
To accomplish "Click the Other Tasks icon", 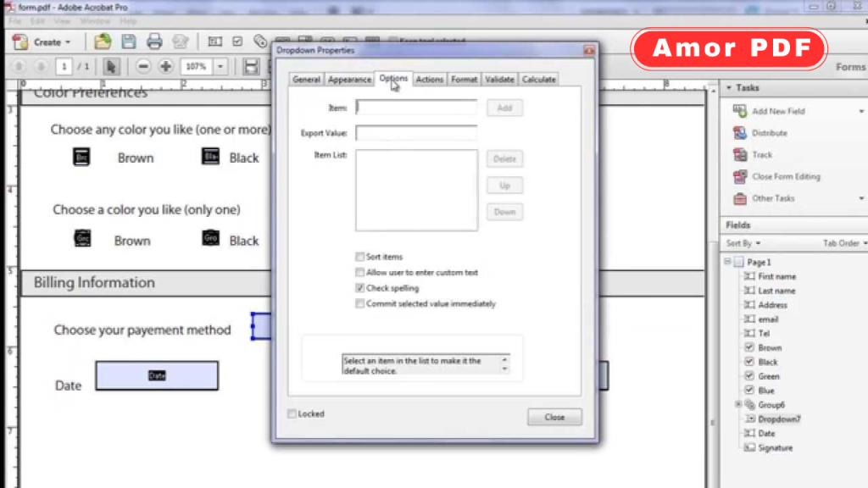I will pos(739,198).
